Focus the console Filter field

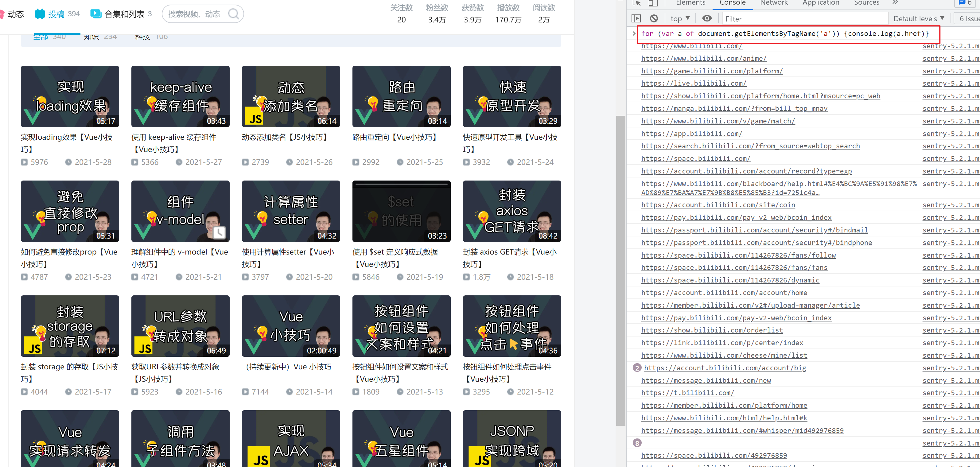(805, 19)
